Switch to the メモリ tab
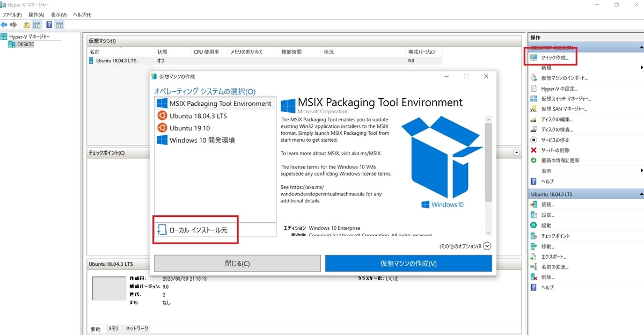644x335 pixels. coord(113,328)
